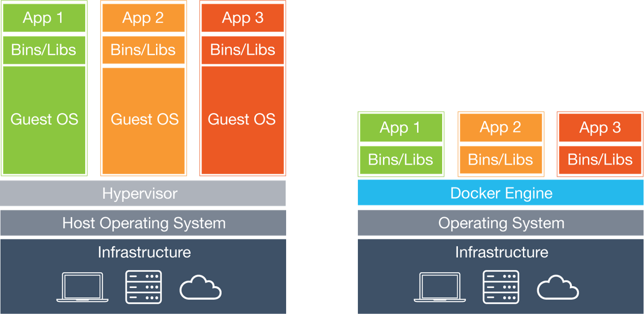Click the laptop icon under the Hypervisor stack
The image size is (644, 314).
[82, 287]
